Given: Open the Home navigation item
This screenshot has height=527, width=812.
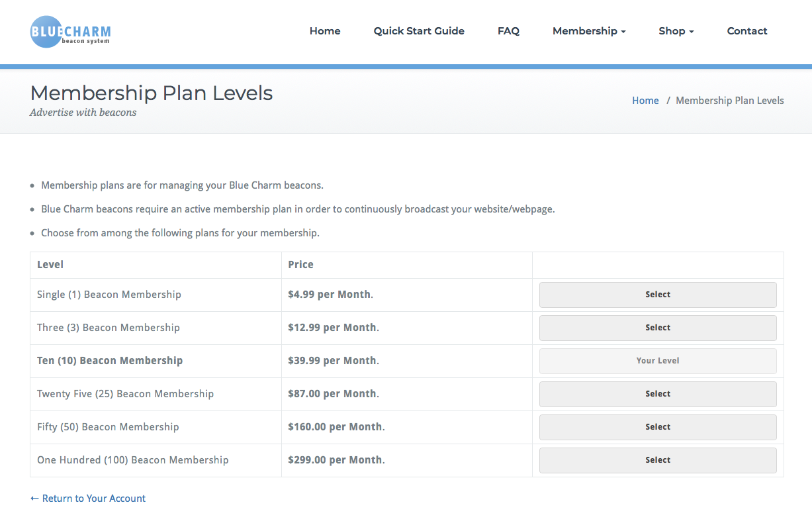Looking at the screenshot, I should click(325, 31).
